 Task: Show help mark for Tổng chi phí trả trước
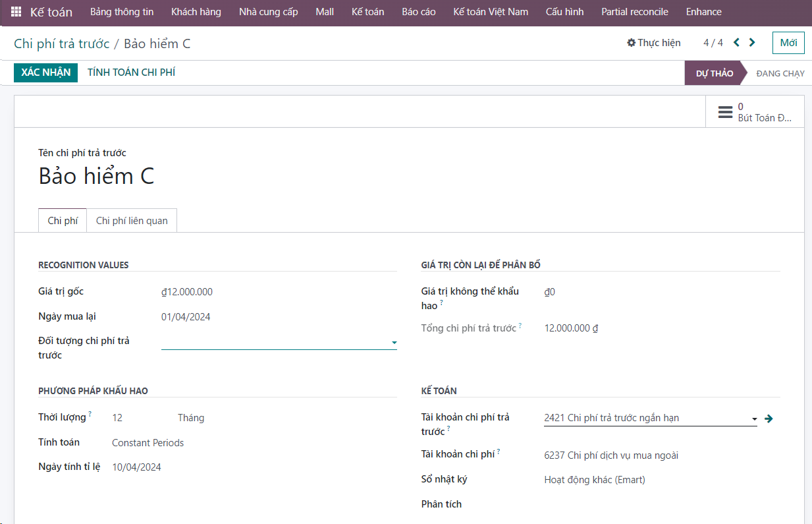(x=520, y=325)
